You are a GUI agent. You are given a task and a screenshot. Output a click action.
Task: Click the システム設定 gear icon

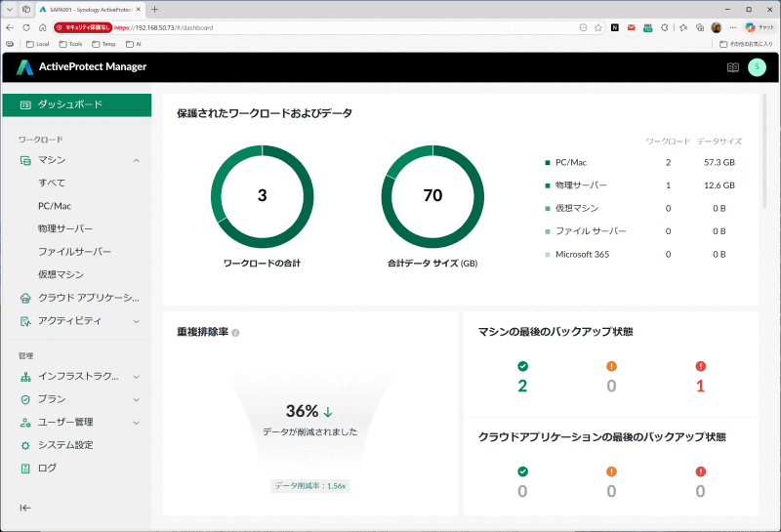[25, 445]
